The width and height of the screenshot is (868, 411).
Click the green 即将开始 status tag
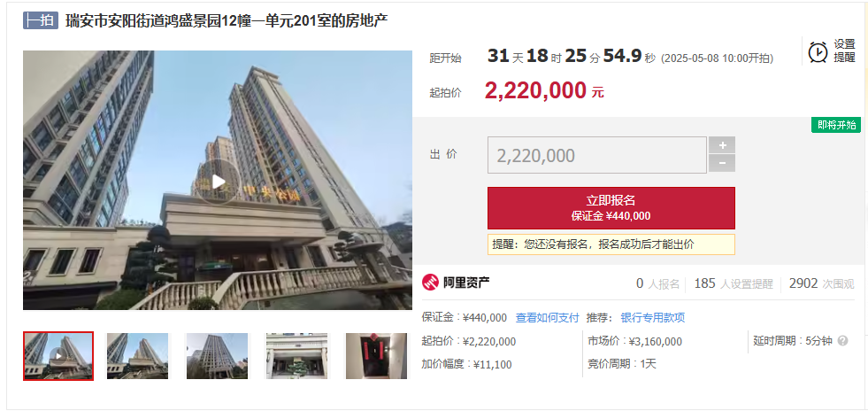[x=836, y=125]
